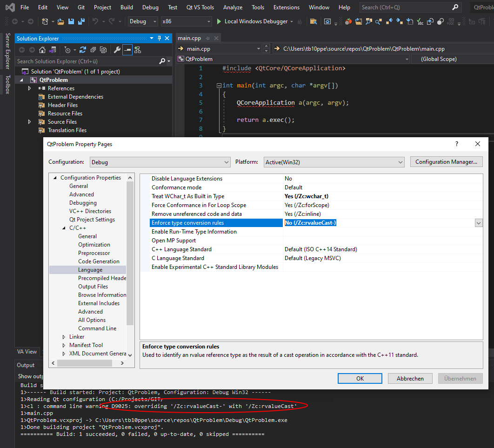Click Visual Assist Navigate Forward arrow
The image size is (494, 448).
pyautogui.click(x=400, y=21)
